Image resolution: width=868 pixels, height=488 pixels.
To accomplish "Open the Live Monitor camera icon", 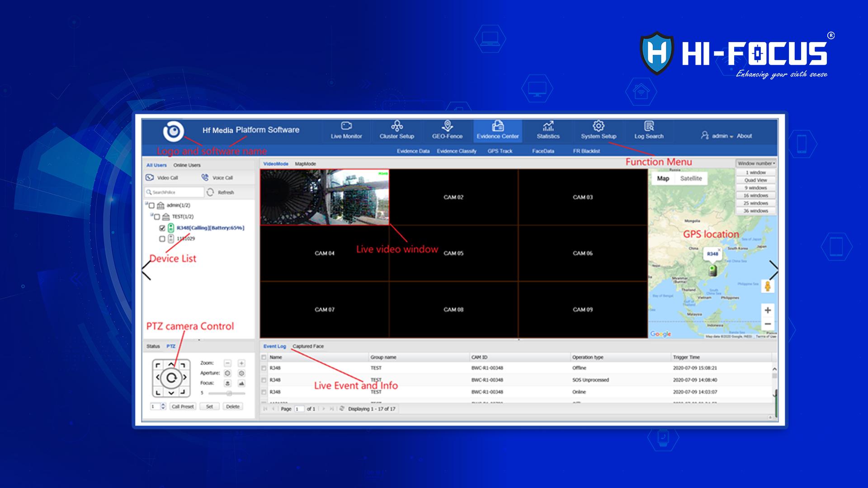I will (346, 126).
